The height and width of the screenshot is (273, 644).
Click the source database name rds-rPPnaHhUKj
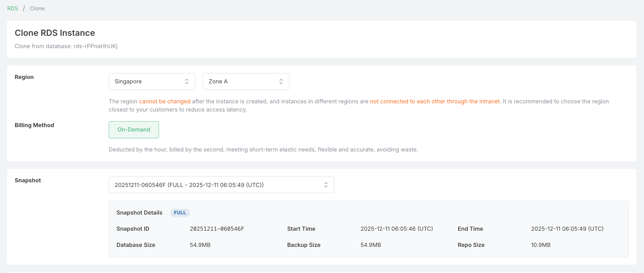(x=95, y=46)
